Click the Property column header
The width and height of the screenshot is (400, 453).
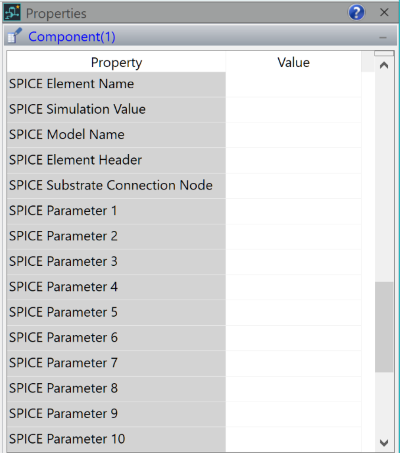[116, 62]
